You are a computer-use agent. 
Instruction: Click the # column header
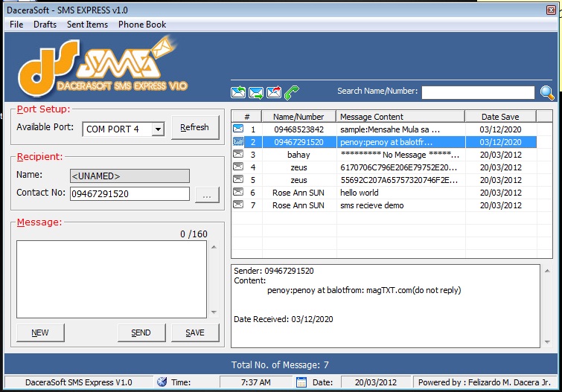pos(247,117)
